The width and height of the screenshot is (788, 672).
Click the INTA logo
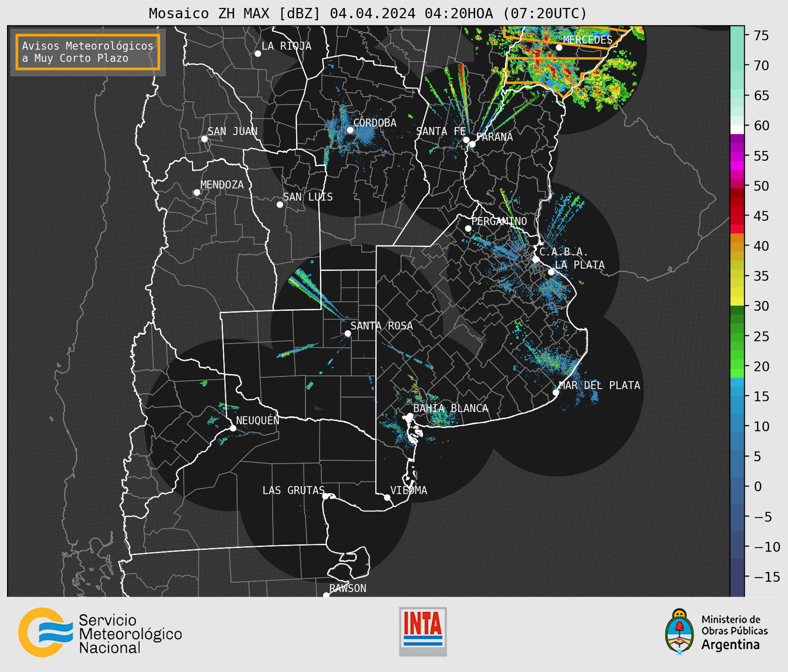click(x=423, y=631)
